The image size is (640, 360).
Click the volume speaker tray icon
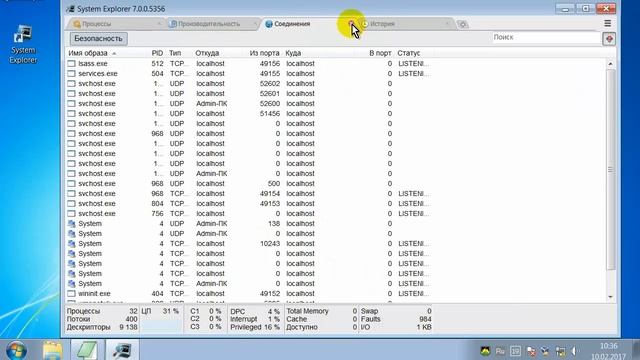coord(574,351)
